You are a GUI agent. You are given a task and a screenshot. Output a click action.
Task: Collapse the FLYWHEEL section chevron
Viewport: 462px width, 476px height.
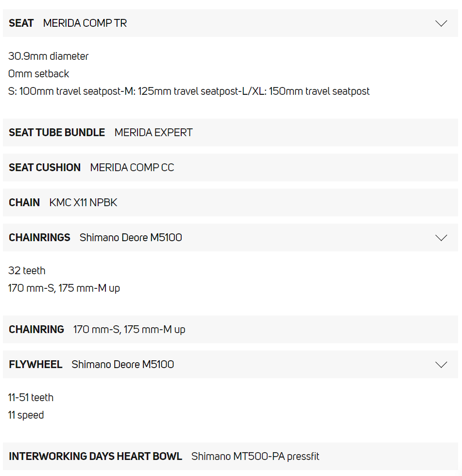441,365
